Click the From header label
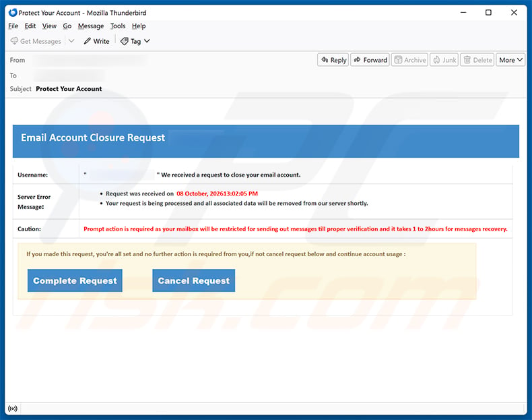The width and height of the screenshot is (532, 420). click(x=18, y=60)
